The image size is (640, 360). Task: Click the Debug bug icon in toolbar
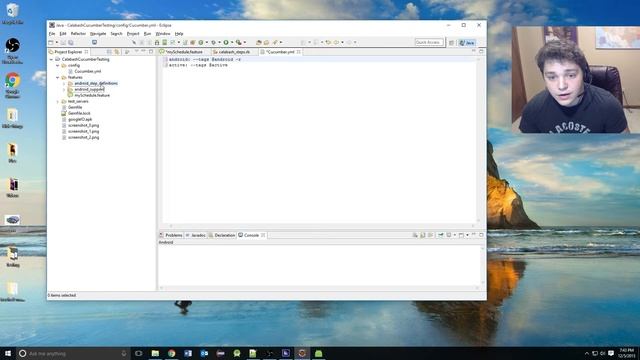click(x=213, y=42)
